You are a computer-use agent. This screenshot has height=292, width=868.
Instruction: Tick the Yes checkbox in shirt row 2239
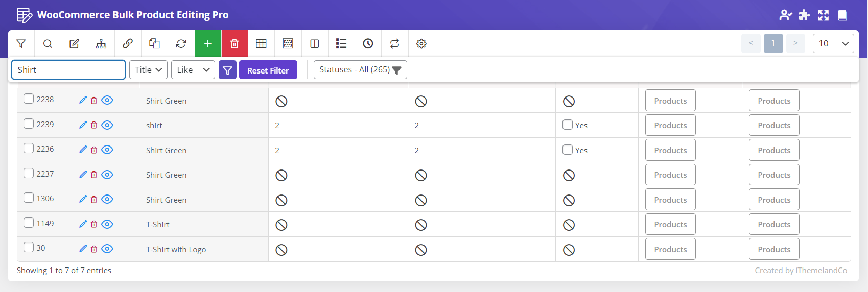click(567, 125)
